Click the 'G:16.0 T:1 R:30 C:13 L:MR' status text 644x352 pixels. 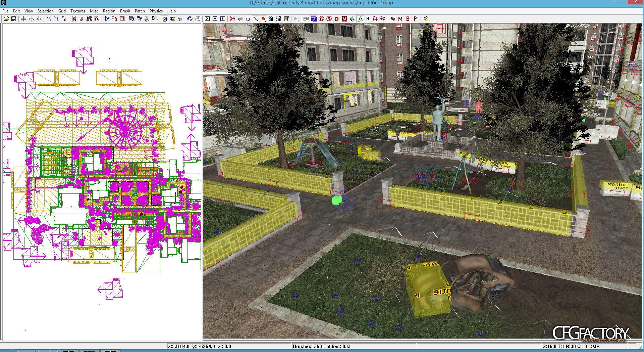click(x=571, y=346)
